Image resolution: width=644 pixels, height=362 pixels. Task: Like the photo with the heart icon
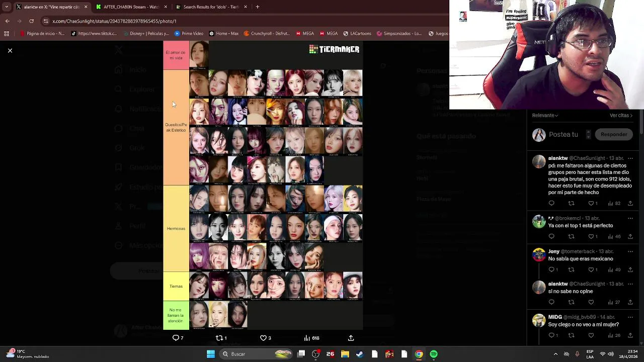point(263,338)
